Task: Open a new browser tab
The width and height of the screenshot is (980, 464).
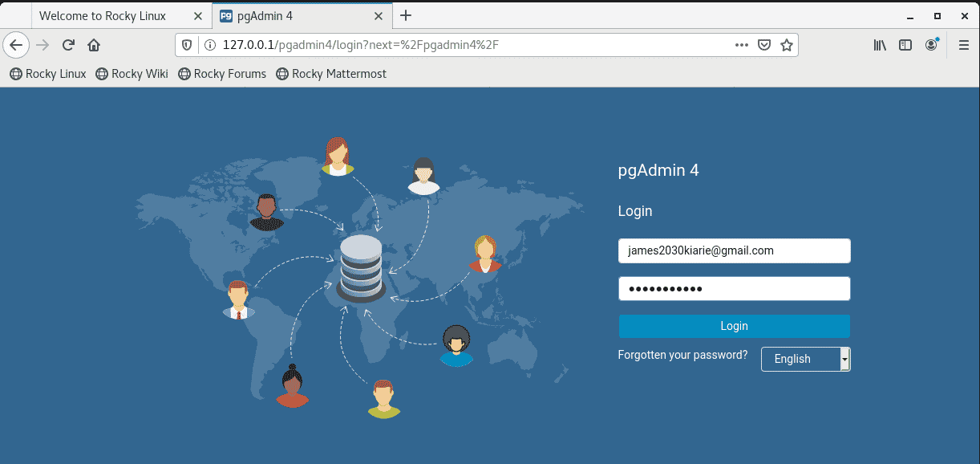Action: (406, 15)
